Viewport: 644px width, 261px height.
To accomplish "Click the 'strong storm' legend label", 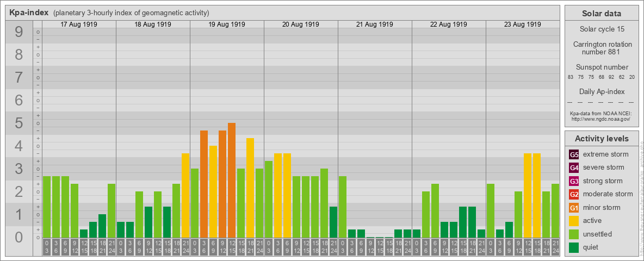I will [x=603, y=181].
